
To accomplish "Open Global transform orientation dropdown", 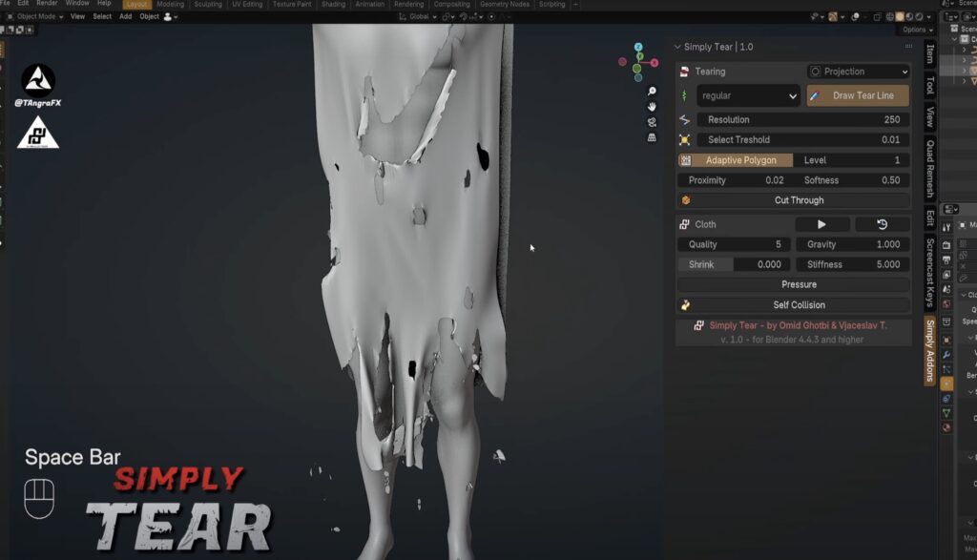I will click(419, 17).
